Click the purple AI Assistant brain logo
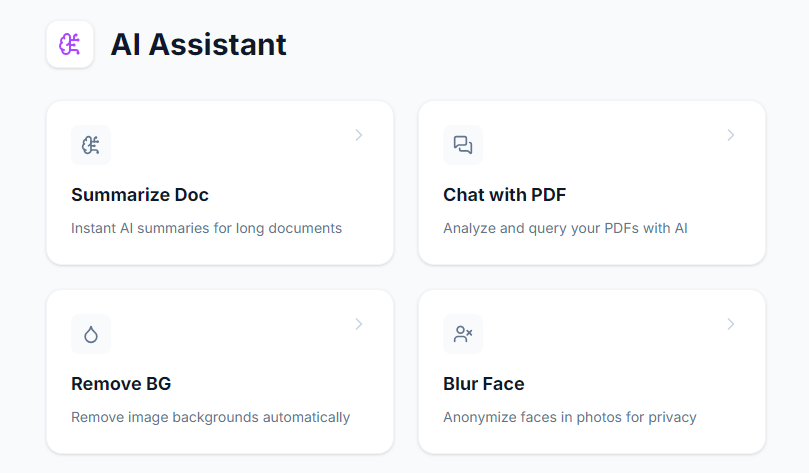 pos(70,45)
